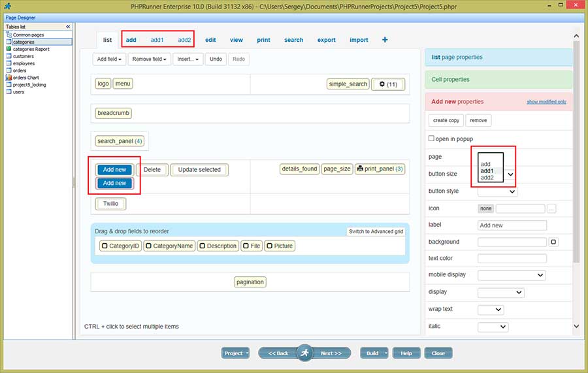
Task: Click the running man Run icon
Action: click(304, 353)
